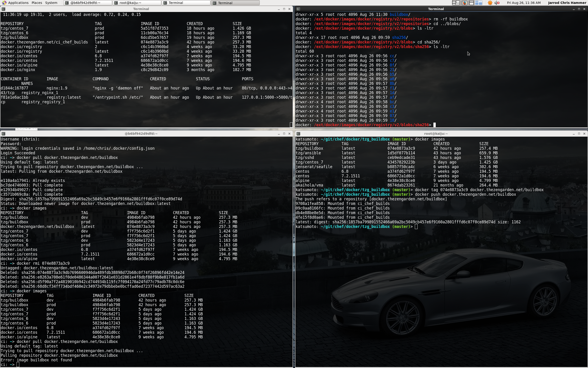Click the orange weather sun applet
The height and width of the screenshot is (368, 588).
coord(490,3)
